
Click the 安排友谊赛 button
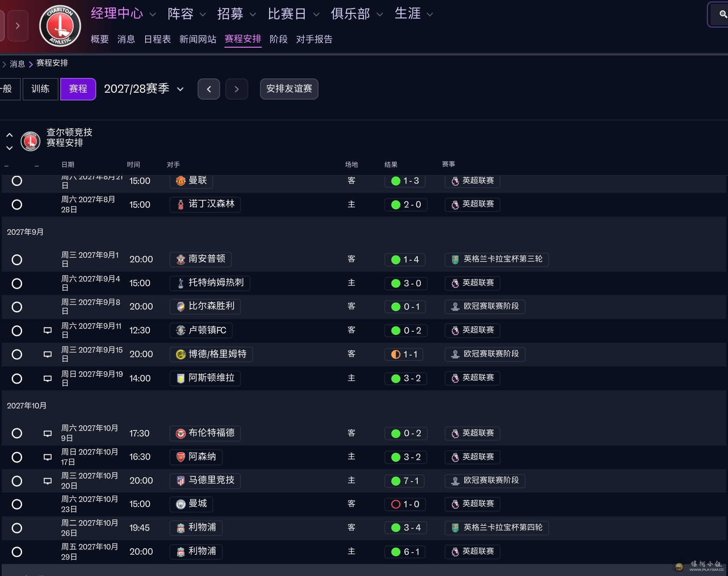point(289,89)
